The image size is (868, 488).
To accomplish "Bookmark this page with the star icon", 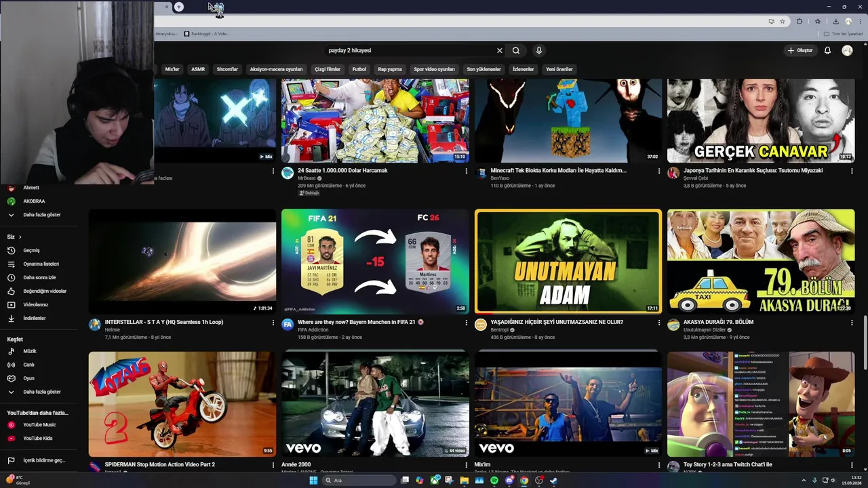I will [x=782, y=21].
